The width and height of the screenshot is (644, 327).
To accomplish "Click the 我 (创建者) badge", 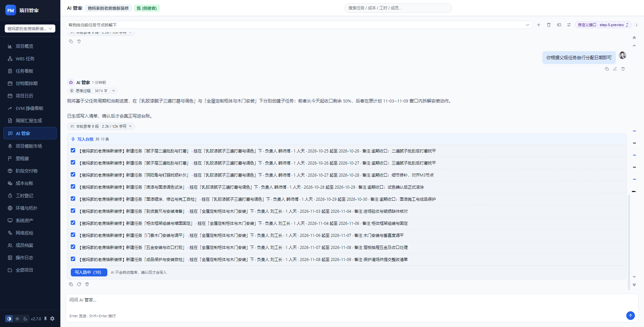I will (147, 8).
